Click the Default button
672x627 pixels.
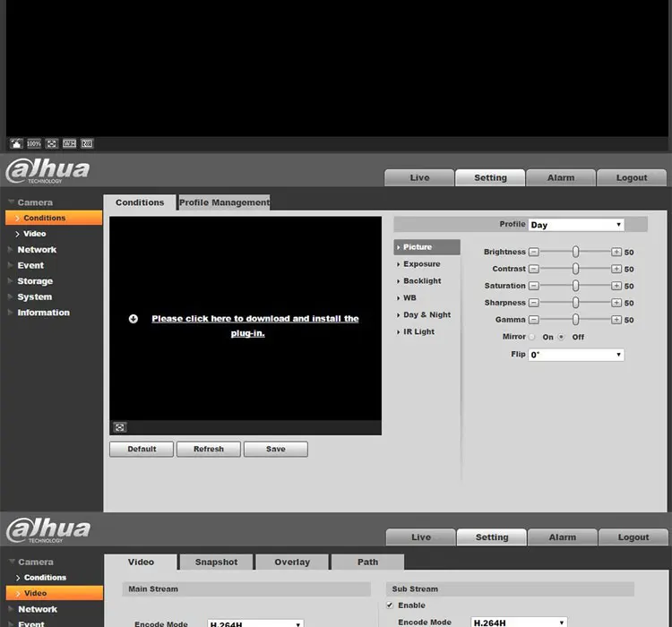142,449
